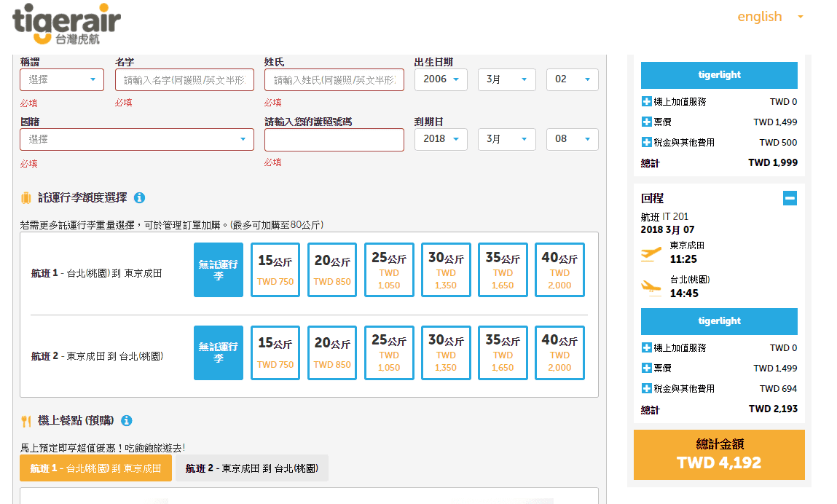This screenshot has width=837, height=504.
Task: Focus the 名字 first name field
Action: (184, 79)
